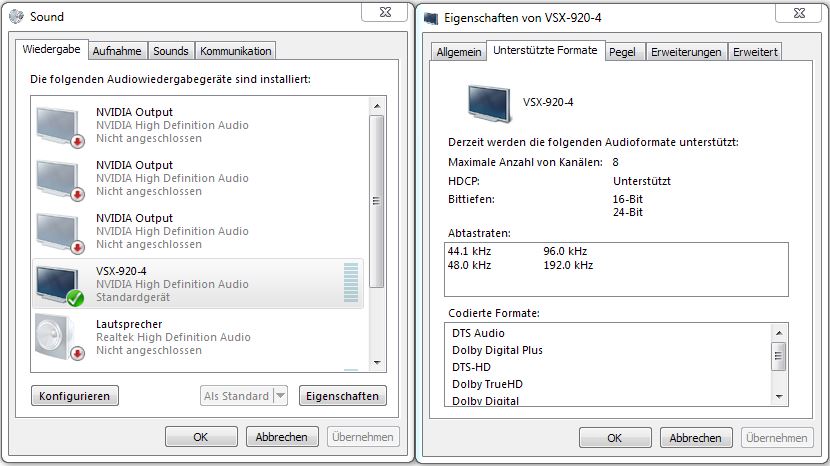830x466 pixels.
Task: Confirm with OK in the Sound window
Action: (x=201, y=437)
